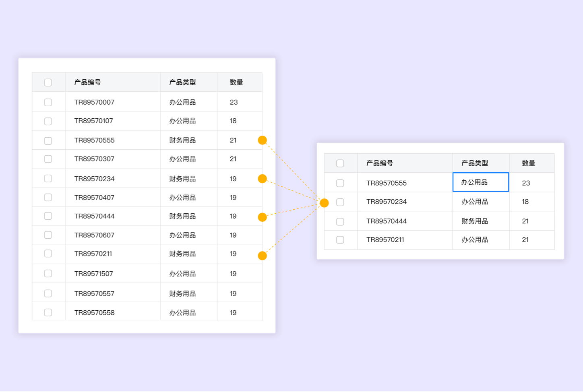Select the checkbox for row TR89570307
The image size is (583, 392).
[x=48, y=159]
